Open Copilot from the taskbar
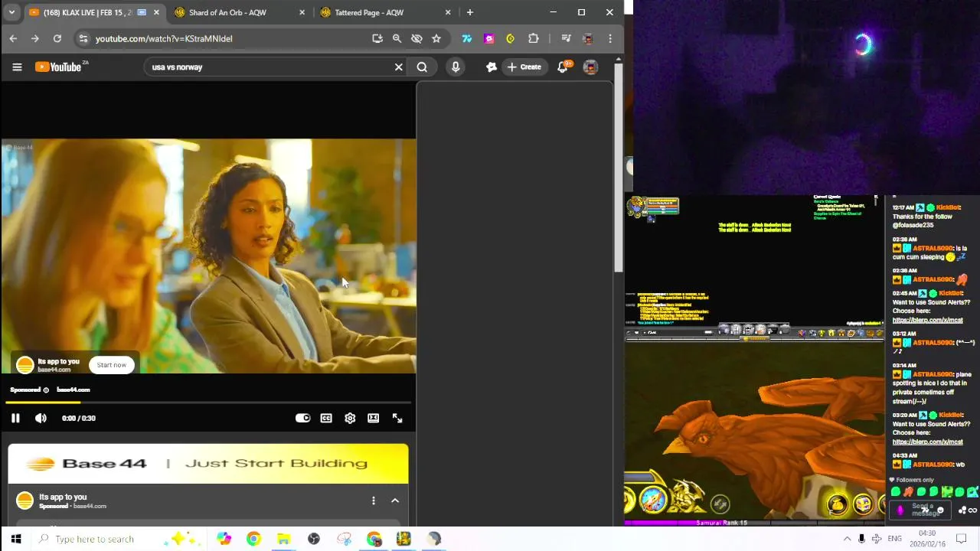Viewport: 980px width, 551px height. pyautogui.click(x=224, y=539)
